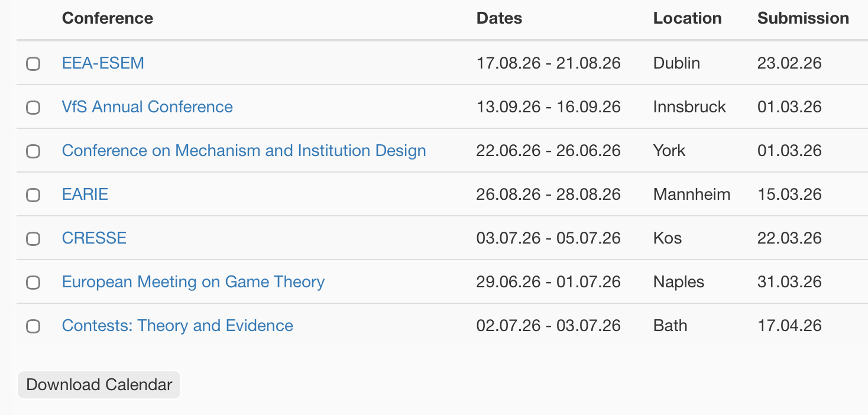Toggle the European Meeting on Game Theory checkbox

tap(33, 283)
